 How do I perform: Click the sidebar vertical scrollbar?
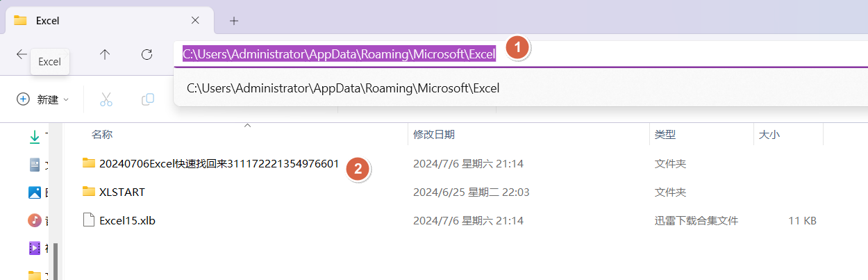tap(56, 261)
